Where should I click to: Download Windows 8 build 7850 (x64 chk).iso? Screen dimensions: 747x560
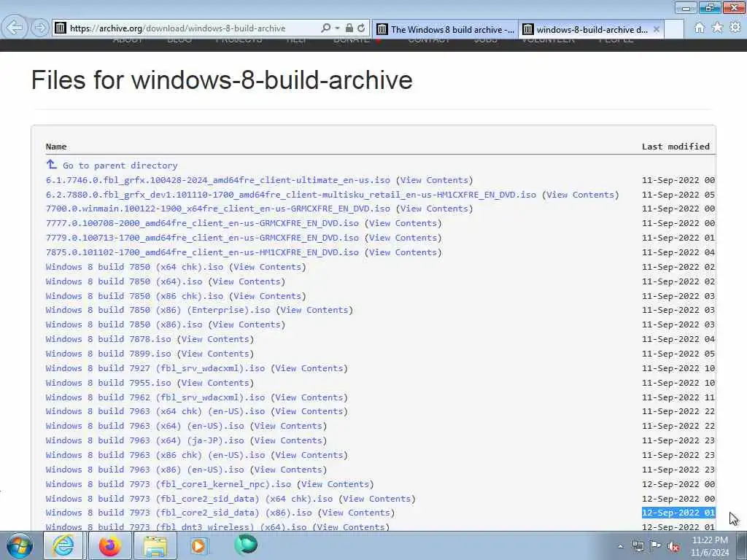(134, 267)
